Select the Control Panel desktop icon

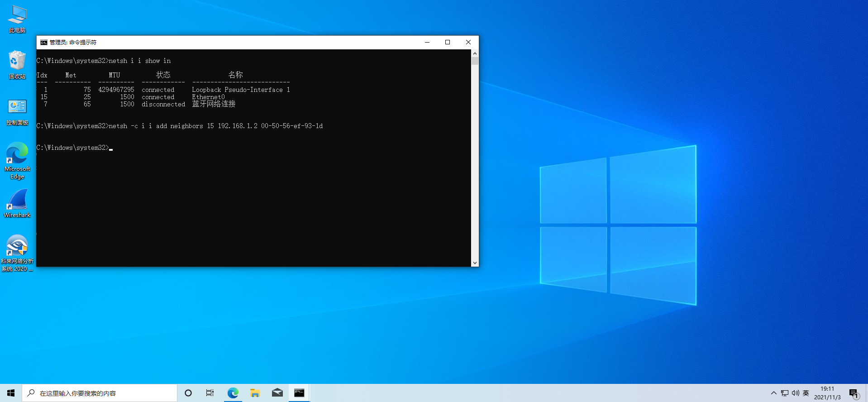[17, 111]
